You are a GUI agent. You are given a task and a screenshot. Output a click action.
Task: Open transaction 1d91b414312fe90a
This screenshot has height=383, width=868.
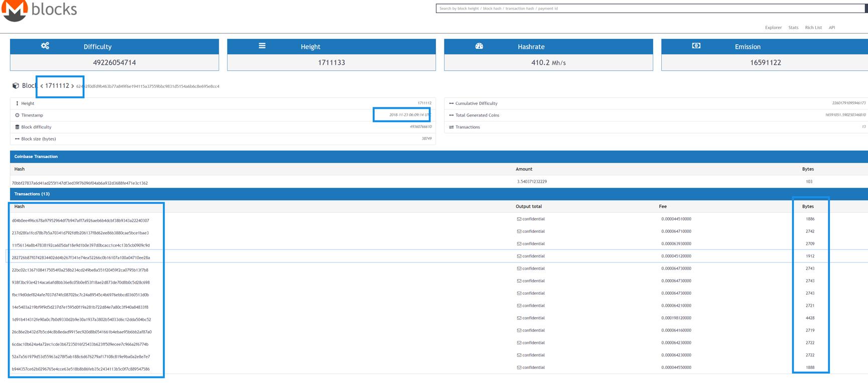click(81, 320)
